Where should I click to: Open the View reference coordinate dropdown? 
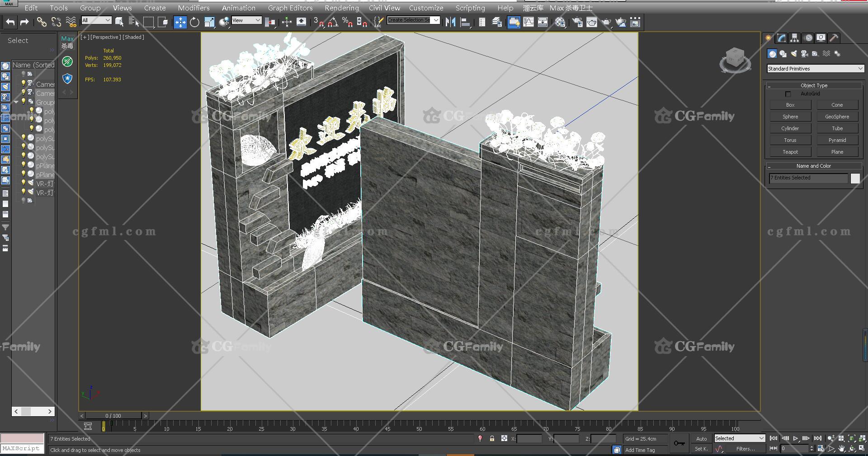click(246, 20)
